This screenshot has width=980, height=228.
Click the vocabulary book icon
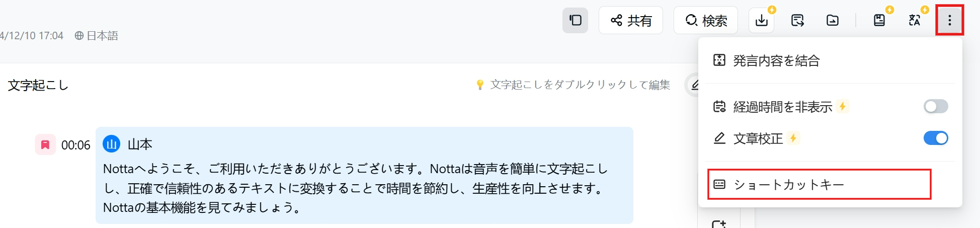click(x=879, y=20)
